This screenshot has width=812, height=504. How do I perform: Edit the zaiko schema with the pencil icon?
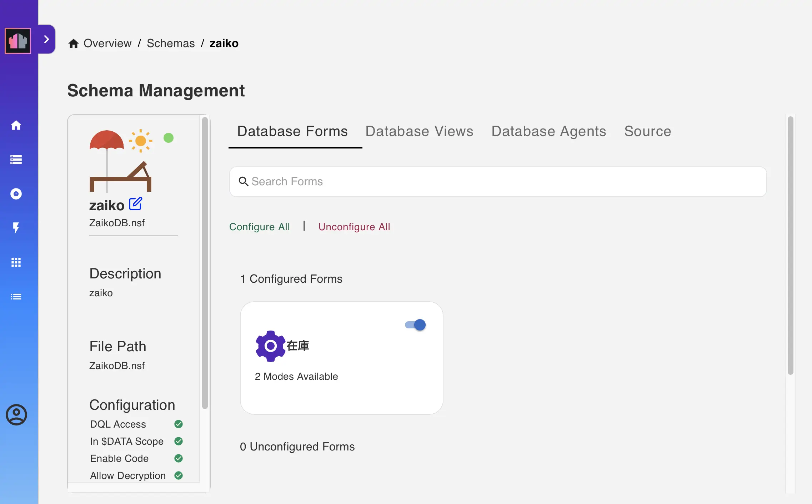point(136,204)
